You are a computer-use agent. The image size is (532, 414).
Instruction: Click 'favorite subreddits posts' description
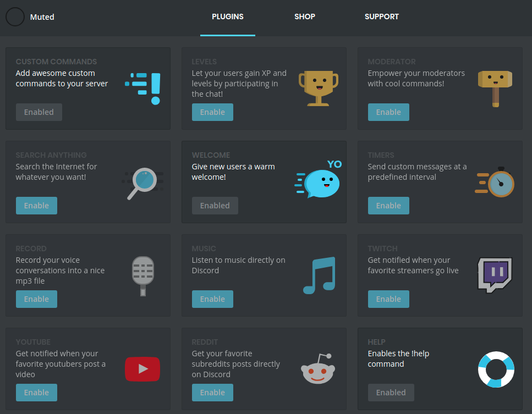[x=236, y=364]
